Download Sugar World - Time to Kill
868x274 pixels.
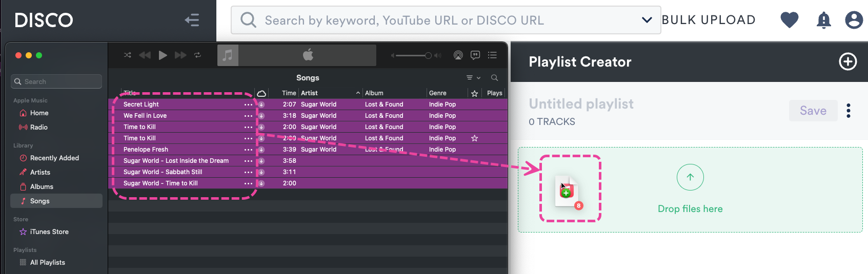(261, 183)
